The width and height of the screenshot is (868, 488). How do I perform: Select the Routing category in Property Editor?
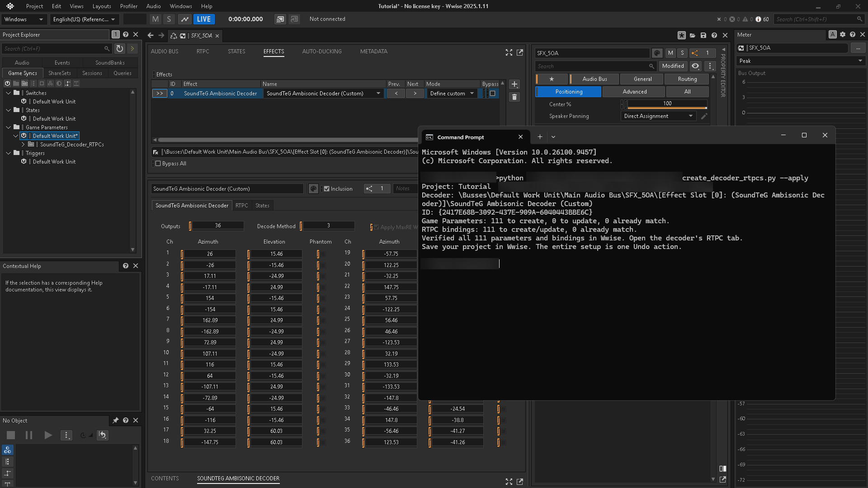tap(687, 79)
